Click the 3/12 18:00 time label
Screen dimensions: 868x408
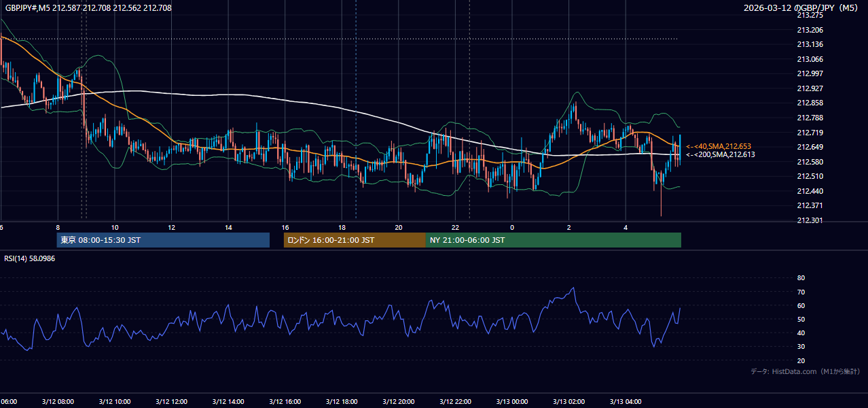point(342,402)
